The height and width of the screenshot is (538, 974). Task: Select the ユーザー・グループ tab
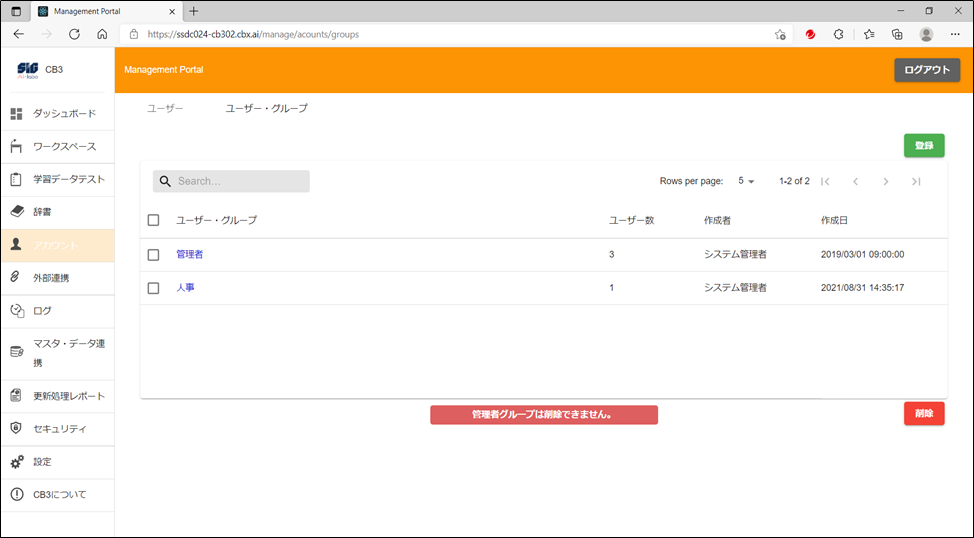pyautogui.click(x=266, y=108)
